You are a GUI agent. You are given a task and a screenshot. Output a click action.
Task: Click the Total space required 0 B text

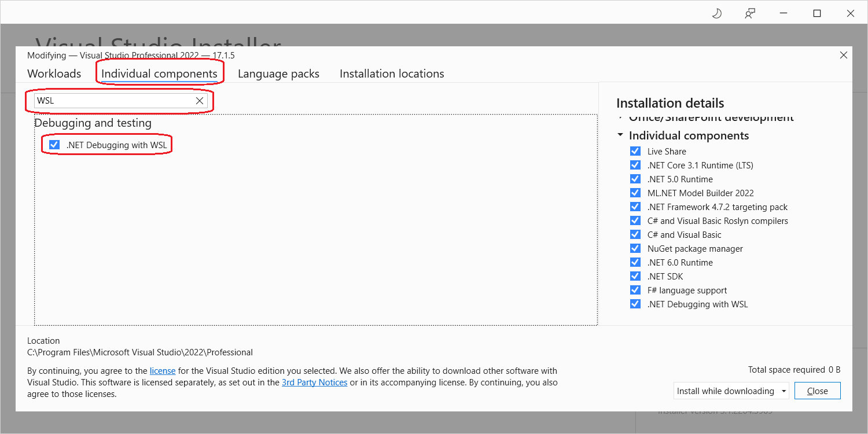point(794,370)
